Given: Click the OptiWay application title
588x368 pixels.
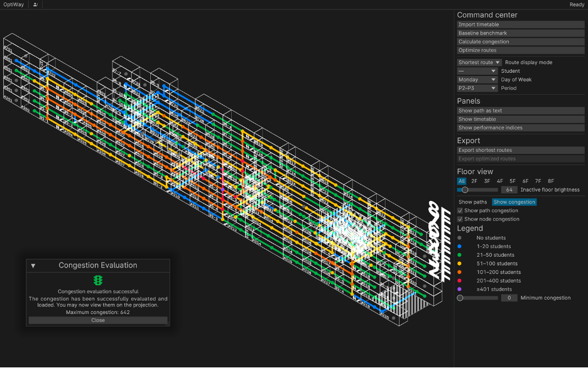Looking at the screenshot, I should click(x=13, y=4).
